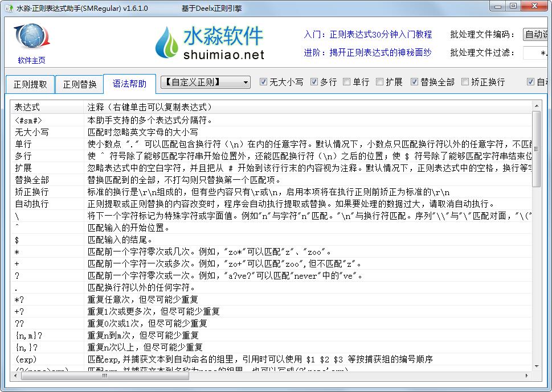The height and width of the screenshot is (392, 552).
Task: Click horizontal scrollbar right arrow
Action: [x=527, y=376]
